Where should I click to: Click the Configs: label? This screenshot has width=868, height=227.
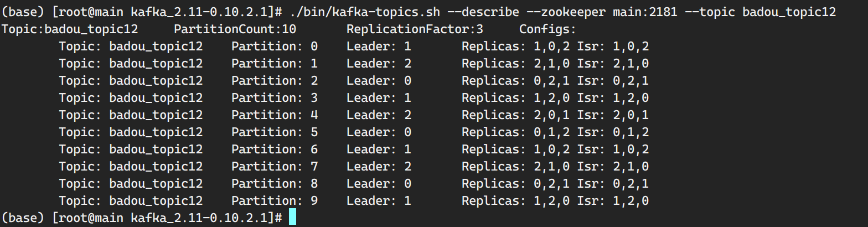[x=548, y=29]
